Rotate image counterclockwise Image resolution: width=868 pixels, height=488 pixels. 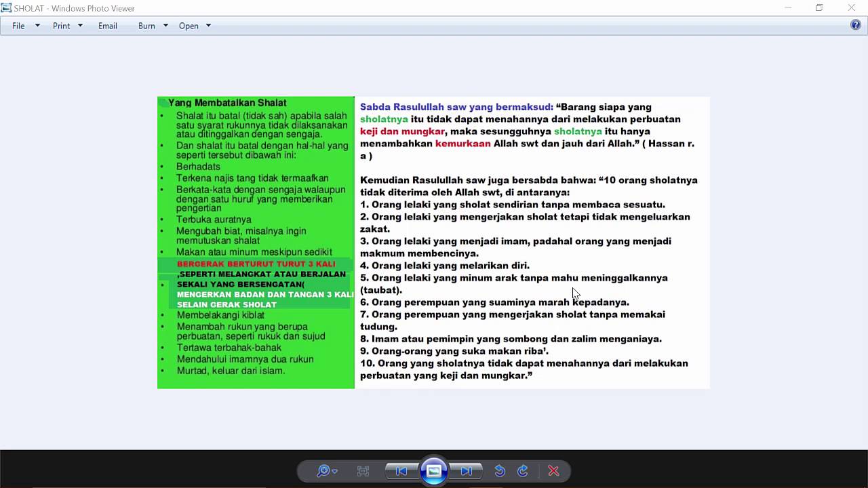click(x=500, y=471)
